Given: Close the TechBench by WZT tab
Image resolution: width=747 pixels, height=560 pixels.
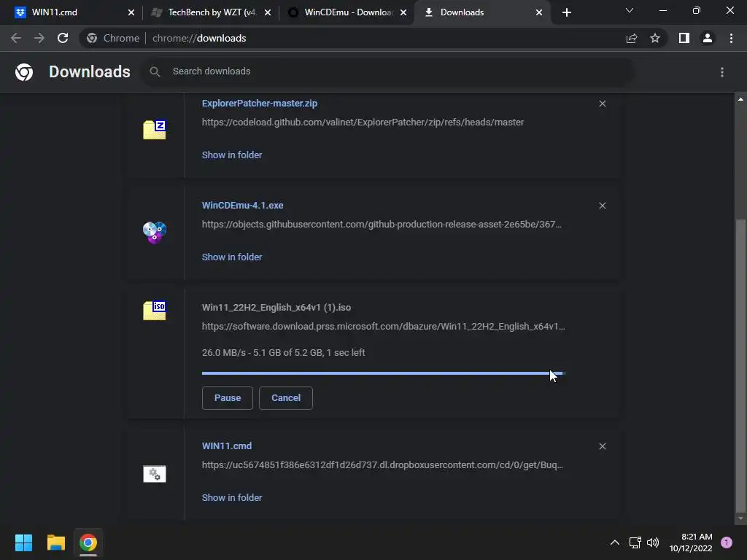Looking at the screenshot, I should tap(267, 12).
